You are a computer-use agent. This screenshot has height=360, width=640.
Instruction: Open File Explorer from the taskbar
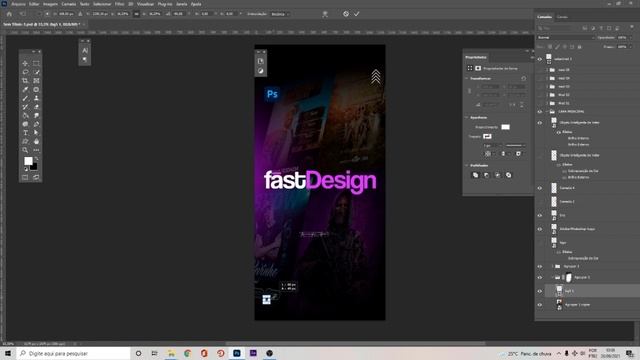[x=171, y=353]
